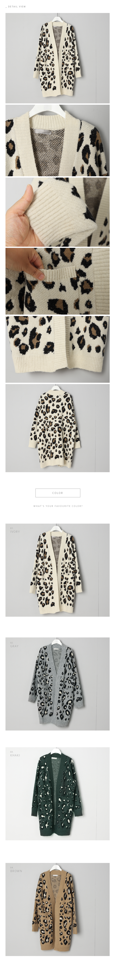Open the full ivory cardigan front photo
Screen dimensions: 115x980
coord(57,58)
